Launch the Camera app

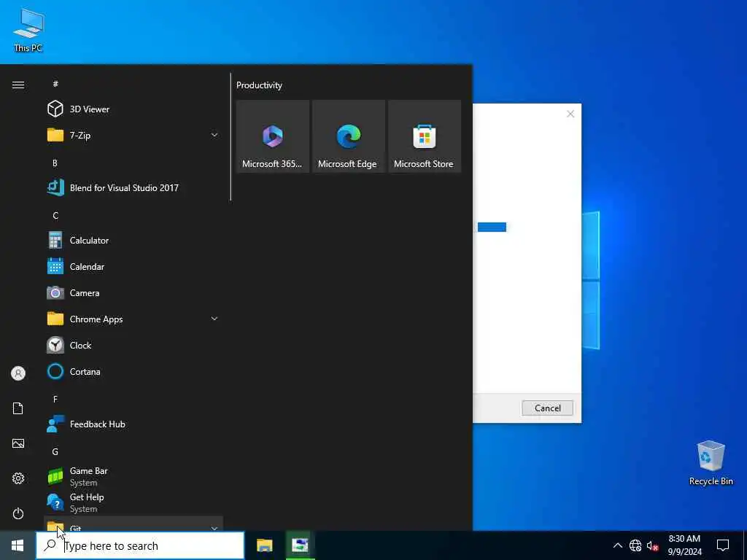point(133,293)
